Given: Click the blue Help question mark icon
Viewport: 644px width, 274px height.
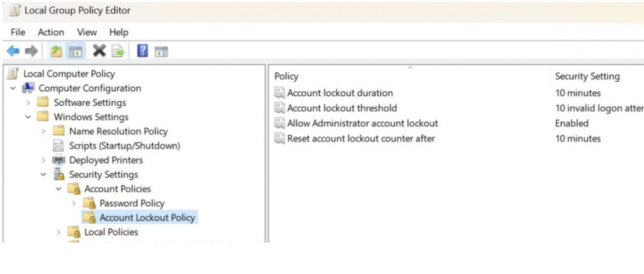Looking at the screenshot, I should point(142,51).
